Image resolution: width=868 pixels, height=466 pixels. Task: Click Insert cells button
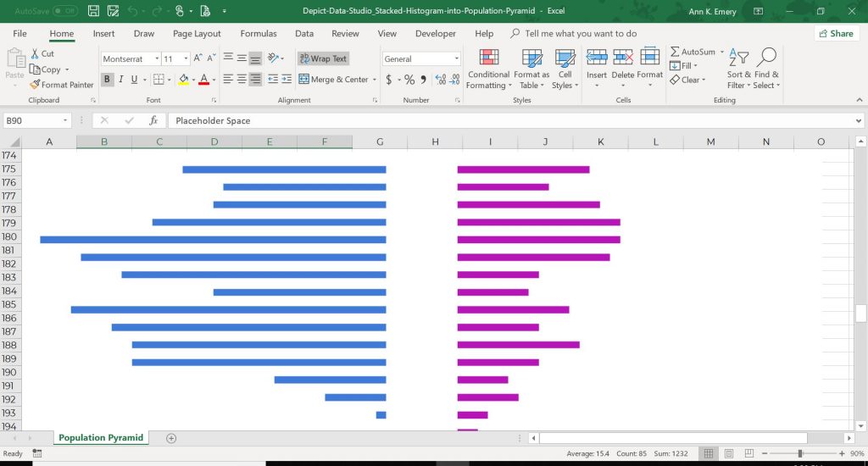(x=596, y=68)
